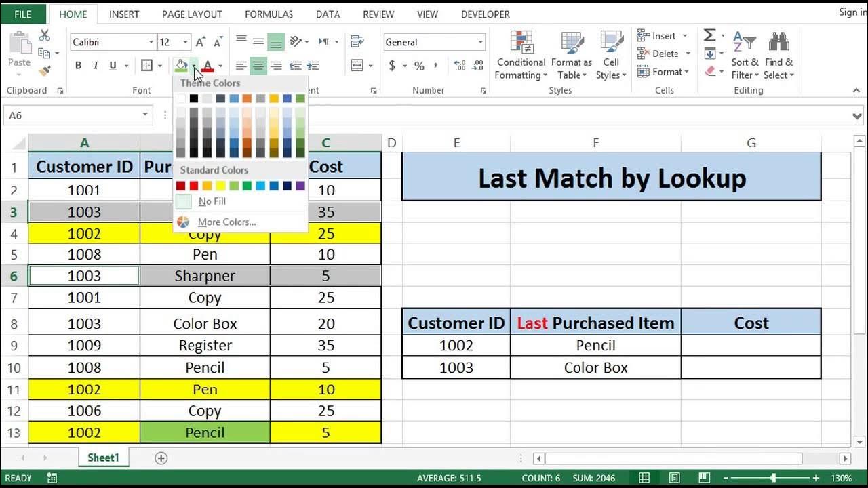Toggle Bottom Align
Viewport: 868px width, 488px height.
pos(276,42)
